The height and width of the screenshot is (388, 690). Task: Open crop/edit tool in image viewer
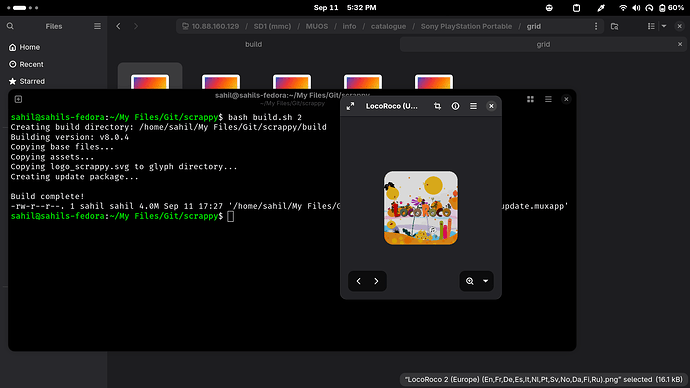[437, 106]
